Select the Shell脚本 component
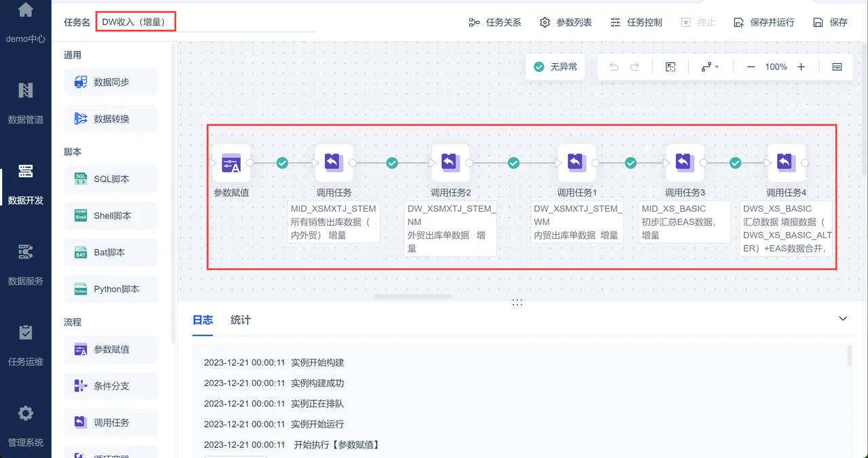 (x=111, y=216)
